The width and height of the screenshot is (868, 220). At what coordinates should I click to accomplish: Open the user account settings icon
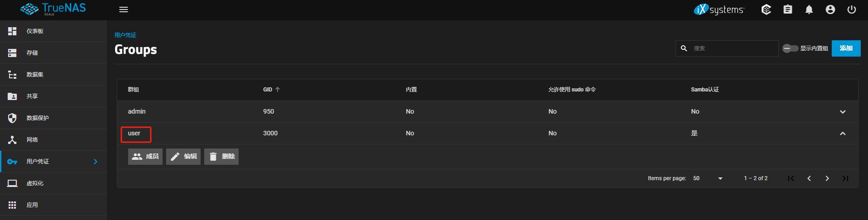[x=830, y=10]
